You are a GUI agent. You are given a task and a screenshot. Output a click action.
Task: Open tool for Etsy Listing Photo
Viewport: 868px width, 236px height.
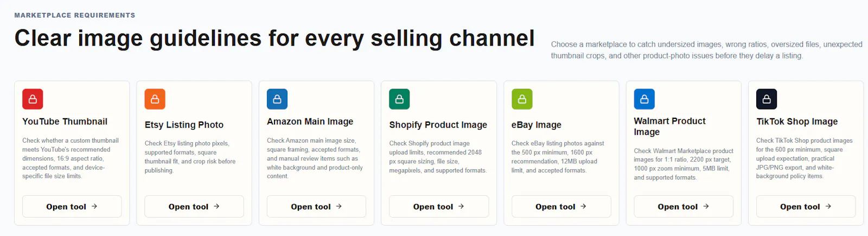tap(194, 207)
